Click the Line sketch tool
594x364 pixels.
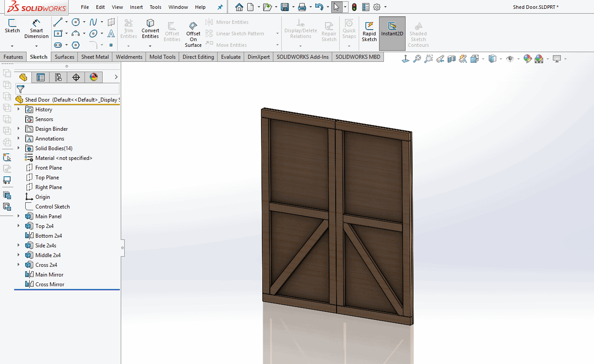(x=58, y=22)
